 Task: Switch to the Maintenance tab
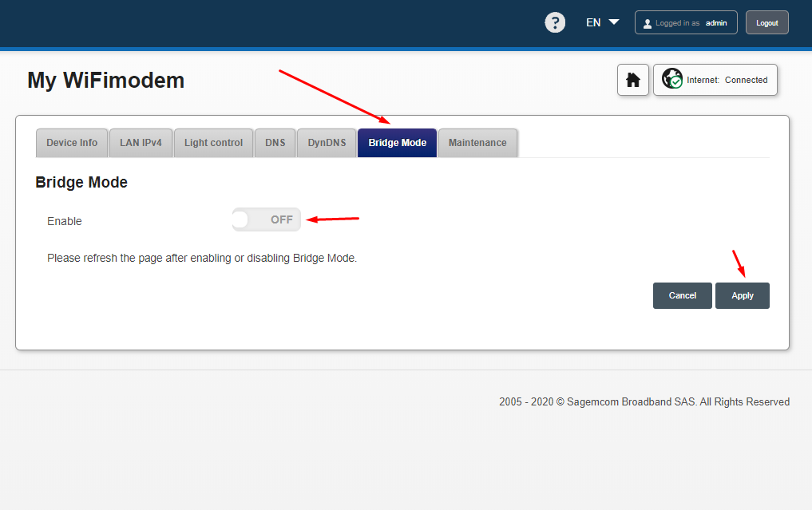tap(477, 143)
